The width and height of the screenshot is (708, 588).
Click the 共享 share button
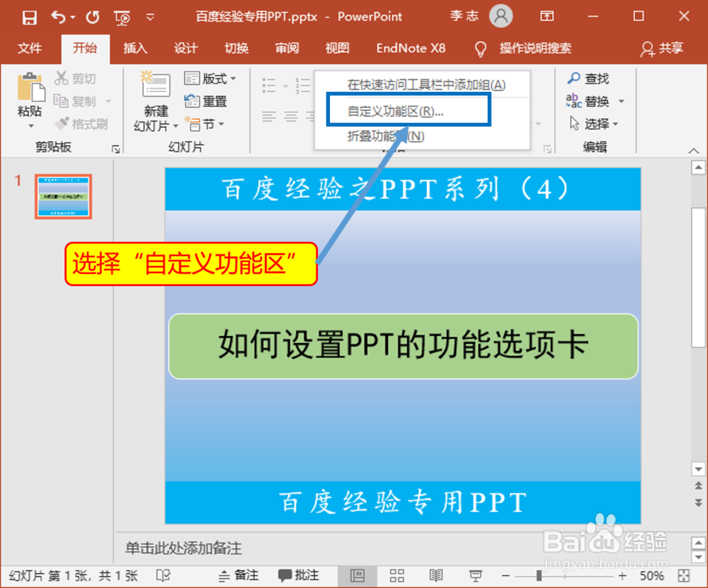[662, 48]
